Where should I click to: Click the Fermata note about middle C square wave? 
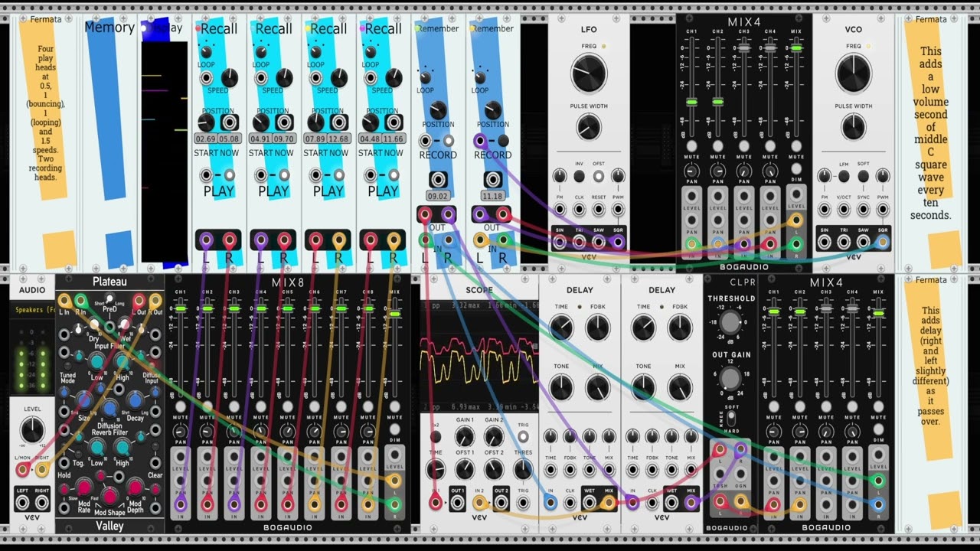pos(932,133)
